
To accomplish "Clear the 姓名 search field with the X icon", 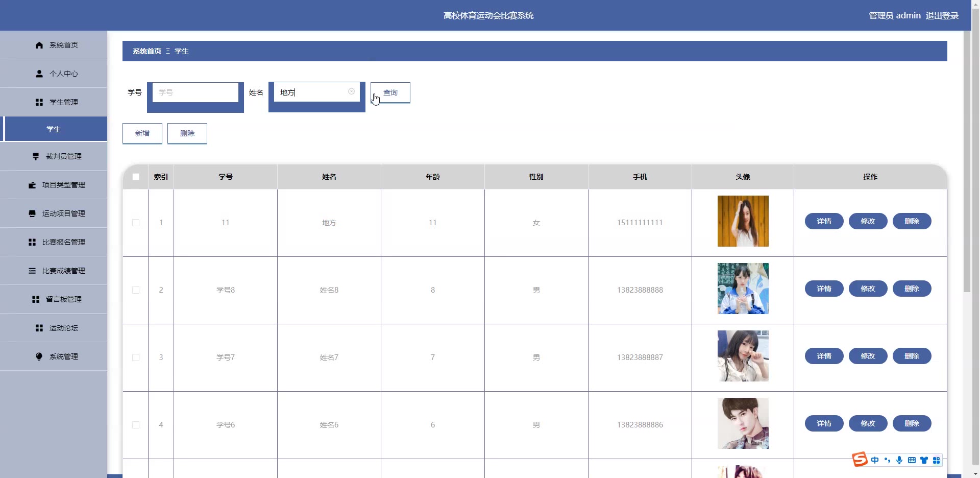I will [351, 91].
